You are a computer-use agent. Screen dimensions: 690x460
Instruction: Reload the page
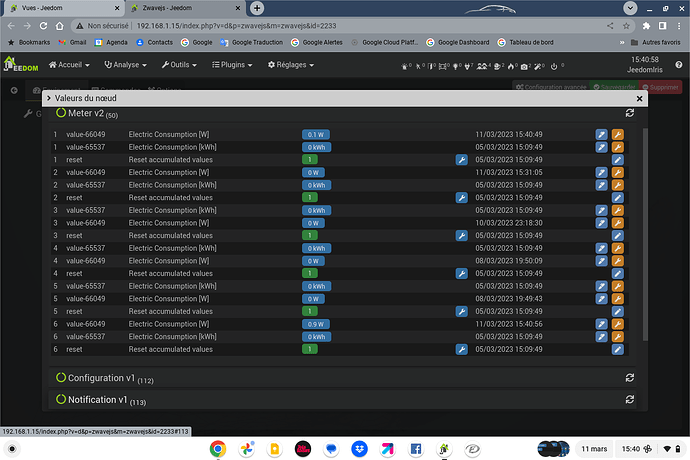click(43, 26)
